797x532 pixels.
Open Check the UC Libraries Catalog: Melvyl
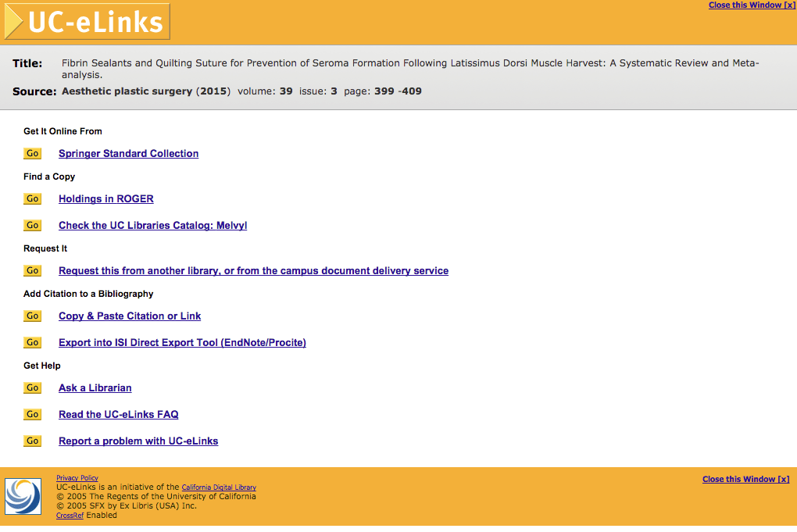pos(153,225)
